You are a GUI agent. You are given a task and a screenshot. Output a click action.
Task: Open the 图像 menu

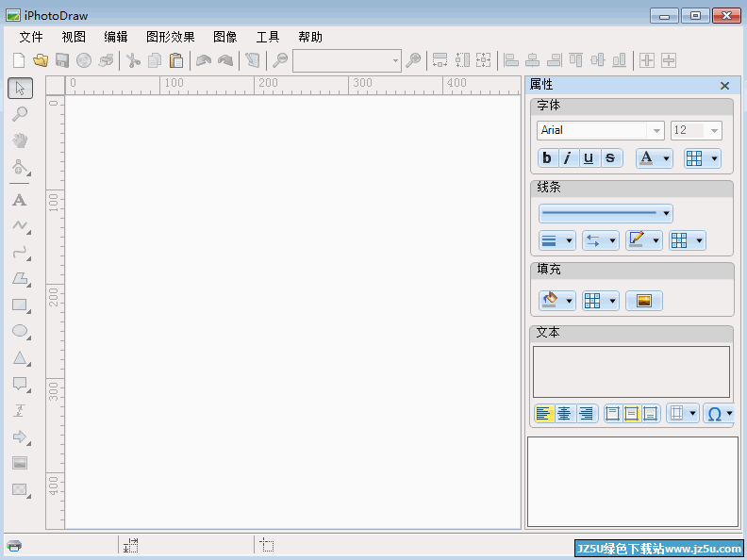[x=225, y=37]
